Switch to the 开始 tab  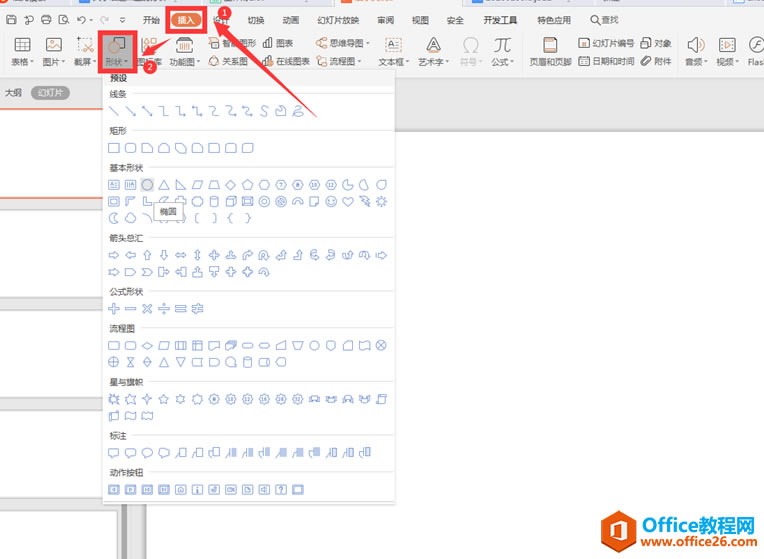coord(152,20)
